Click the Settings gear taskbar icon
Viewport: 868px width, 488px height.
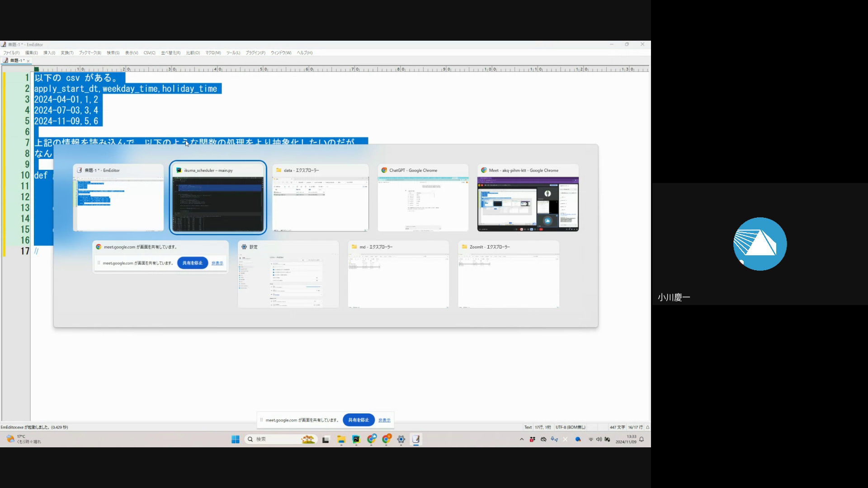click(x=401, y=439)
